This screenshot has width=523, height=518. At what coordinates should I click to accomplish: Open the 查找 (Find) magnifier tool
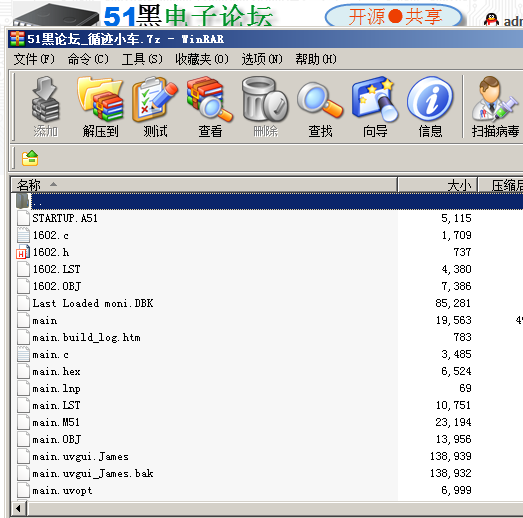[320, 107]
